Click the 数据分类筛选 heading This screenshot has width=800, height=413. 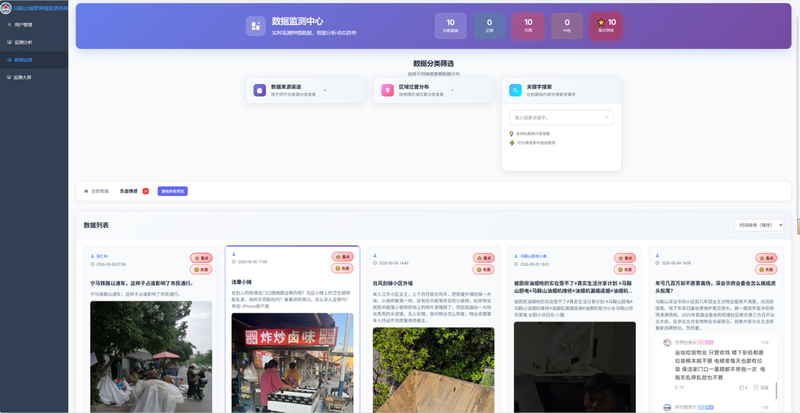pyautogui.click(x=433, y=64)
